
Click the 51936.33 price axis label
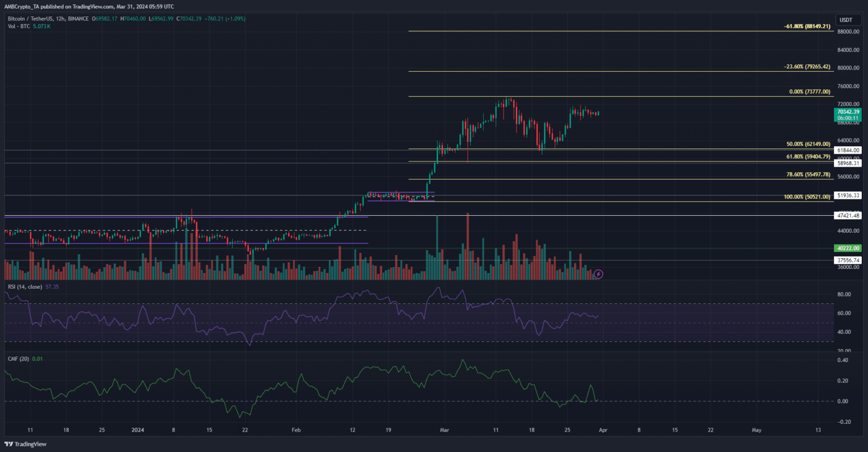(x=848, y=195)
